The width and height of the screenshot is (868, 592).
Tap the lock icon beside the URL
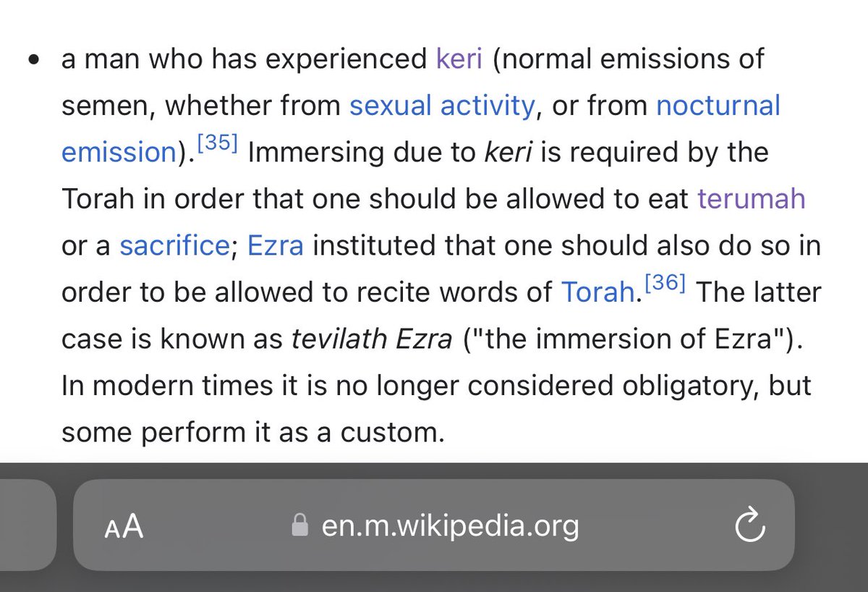coord(299,526)
